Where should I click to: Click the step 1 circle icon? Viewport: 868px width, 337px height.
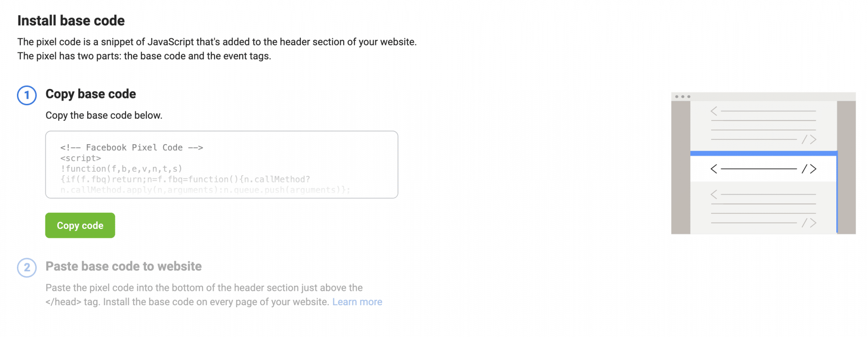(27, 96)
